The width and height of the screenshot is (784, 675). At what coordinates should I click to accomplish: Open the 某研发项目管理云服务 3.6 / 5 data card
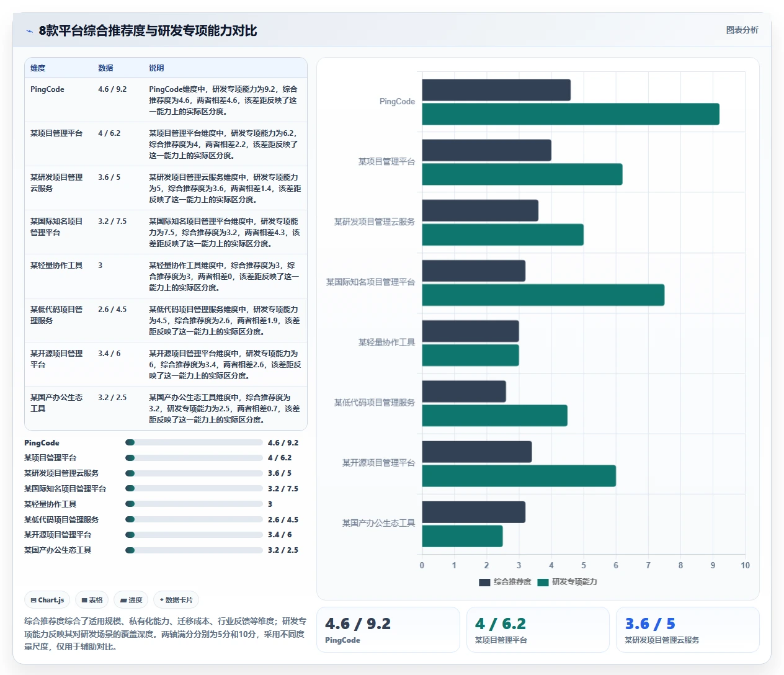(688, 630)
